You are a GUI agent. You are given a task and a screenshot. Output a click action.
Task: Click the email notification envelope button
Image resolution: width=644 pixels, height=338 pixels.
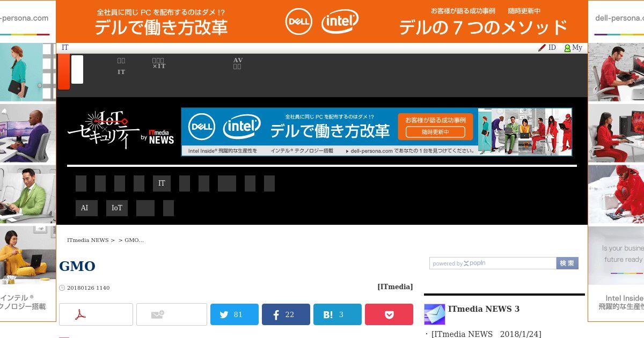pos(172,314)
